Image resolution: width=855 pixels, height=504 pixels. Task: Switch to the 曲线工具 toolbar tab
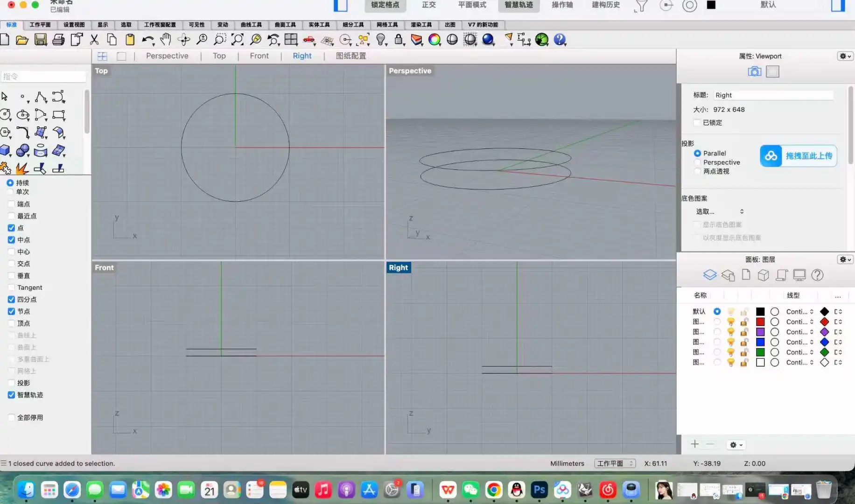[x=252, y=25]
